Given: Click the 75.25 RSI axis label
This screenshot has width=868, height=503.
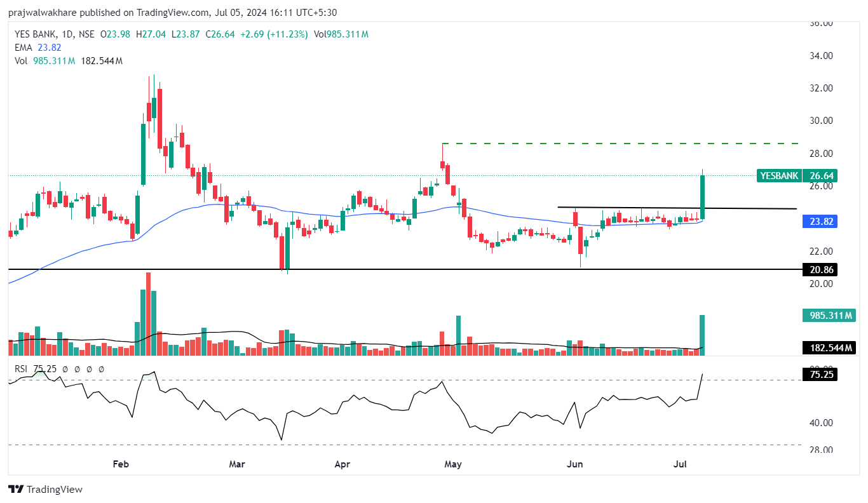Looking at the screenshot, I should click(x=820, y=375).
